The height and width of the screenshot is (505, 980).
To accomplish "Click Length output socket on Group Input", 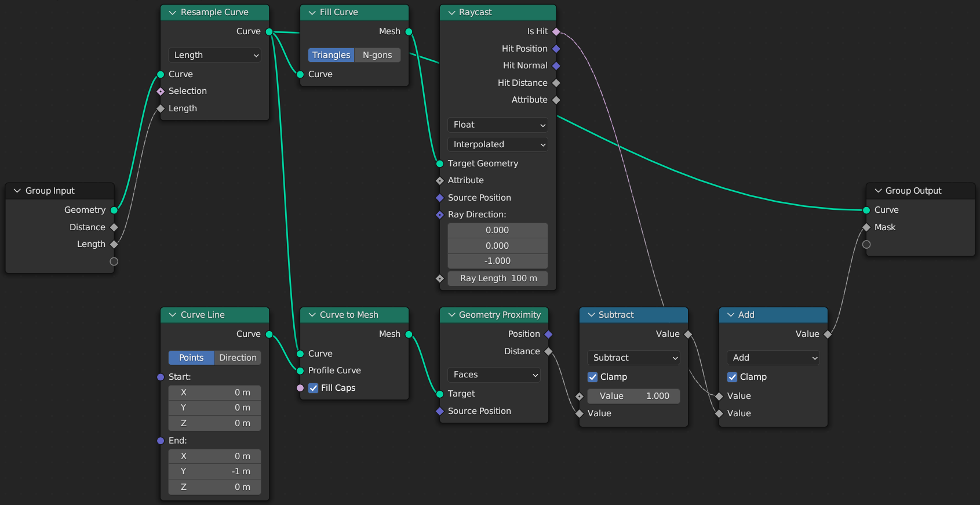I will 114,244.
